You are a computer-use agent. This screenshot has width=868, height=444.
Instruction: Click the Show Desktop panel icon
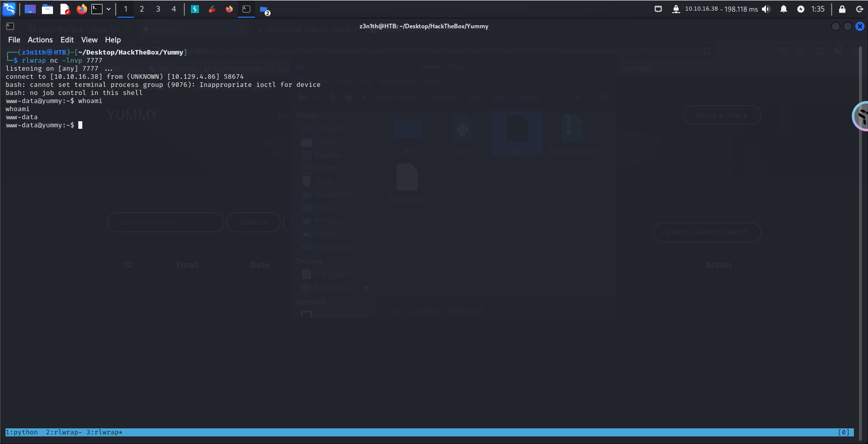tap(30, 9)
